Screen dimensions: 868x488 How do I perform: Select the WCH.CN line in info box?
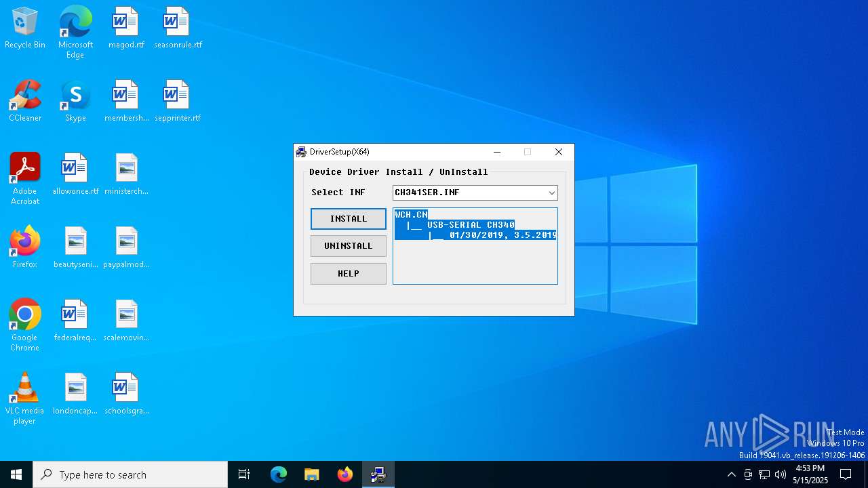[x=412, y=215]
